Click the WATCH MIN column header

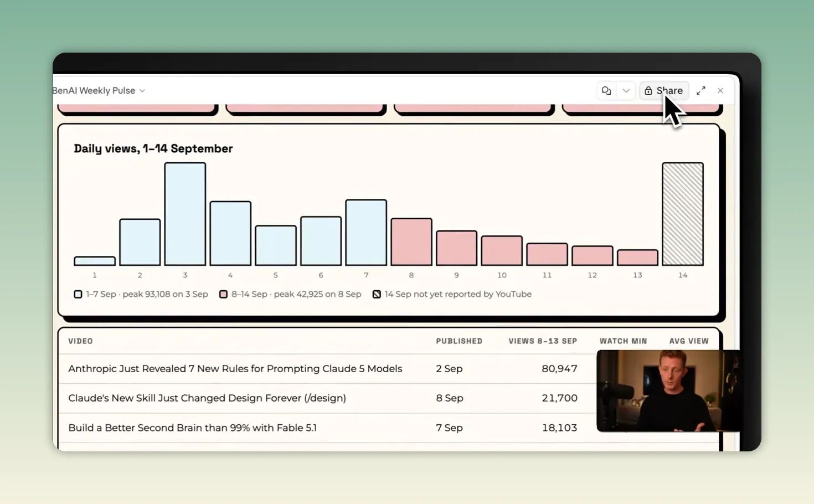click(x=623, y=341)
